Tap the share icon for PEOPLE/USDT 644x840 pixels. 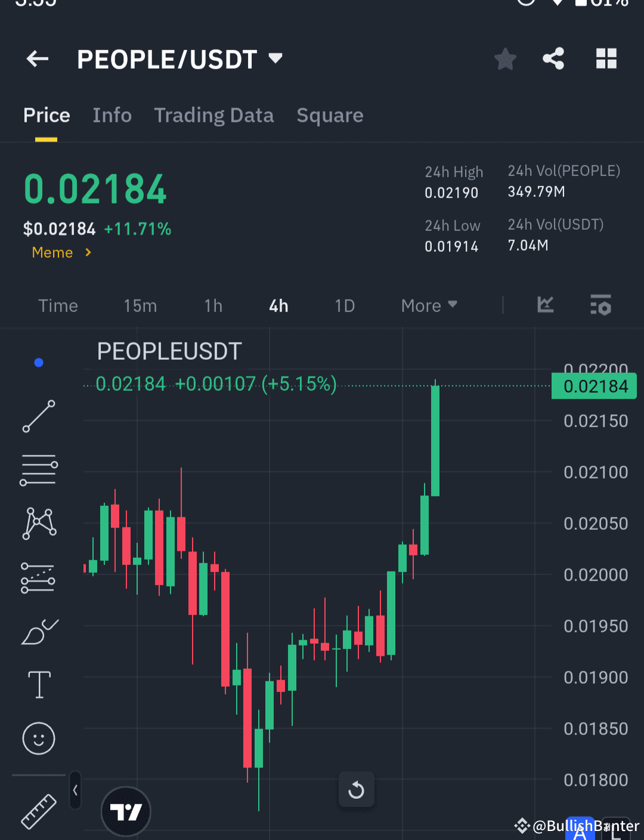click(553, 58)
